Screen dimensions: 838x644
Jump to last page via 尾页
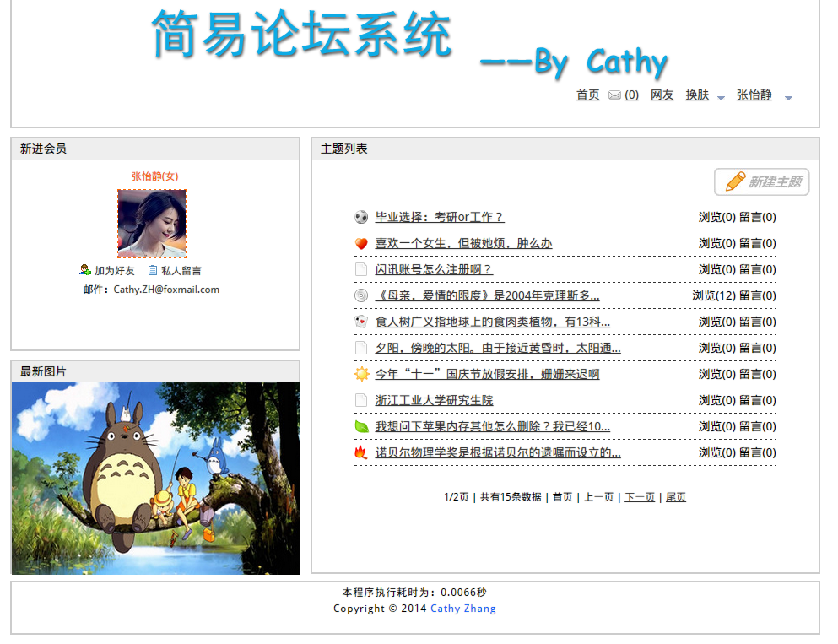coord(675,497)
